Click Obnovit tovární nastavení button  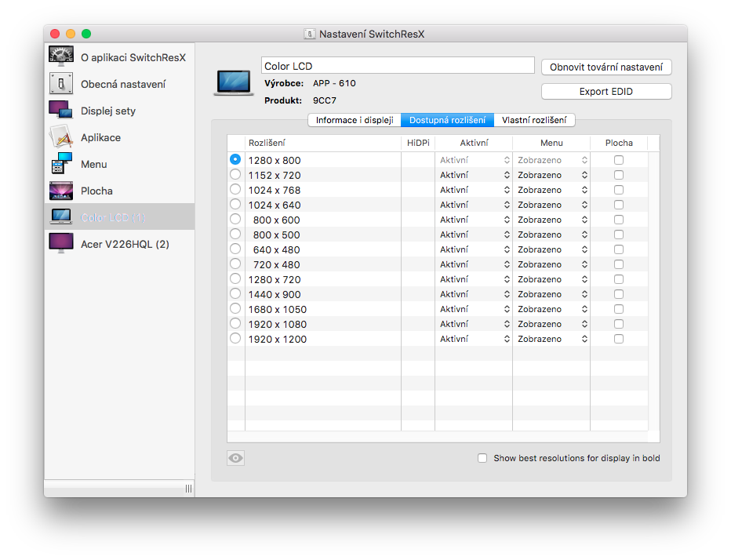[x=606, y=67]
